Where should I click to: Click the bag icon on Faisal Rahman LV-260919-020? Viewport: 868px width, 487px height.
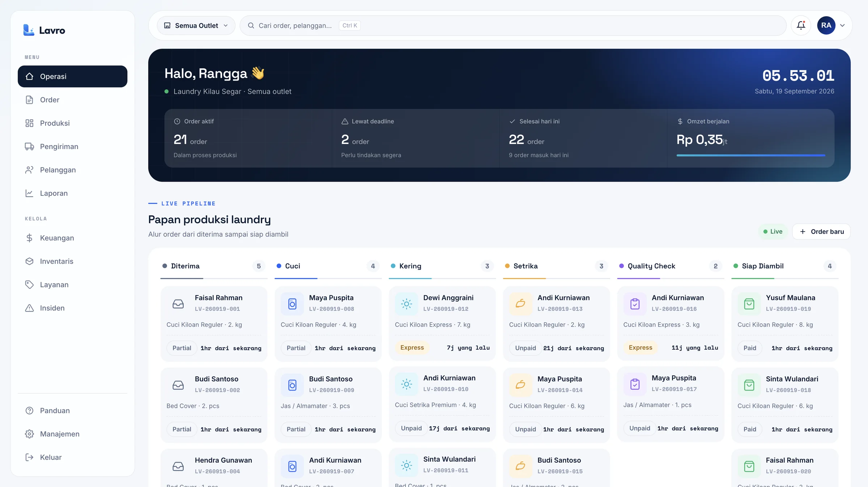(x=749, y=466)
